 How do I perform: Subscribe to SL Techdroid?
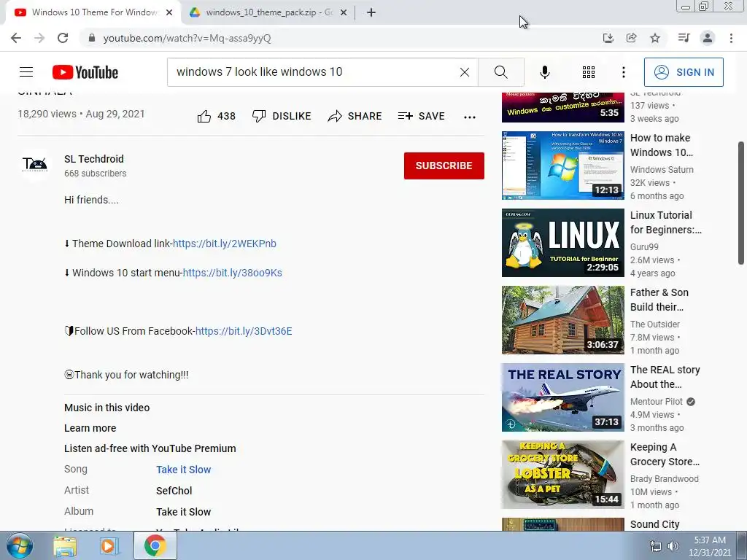point(444,166)
